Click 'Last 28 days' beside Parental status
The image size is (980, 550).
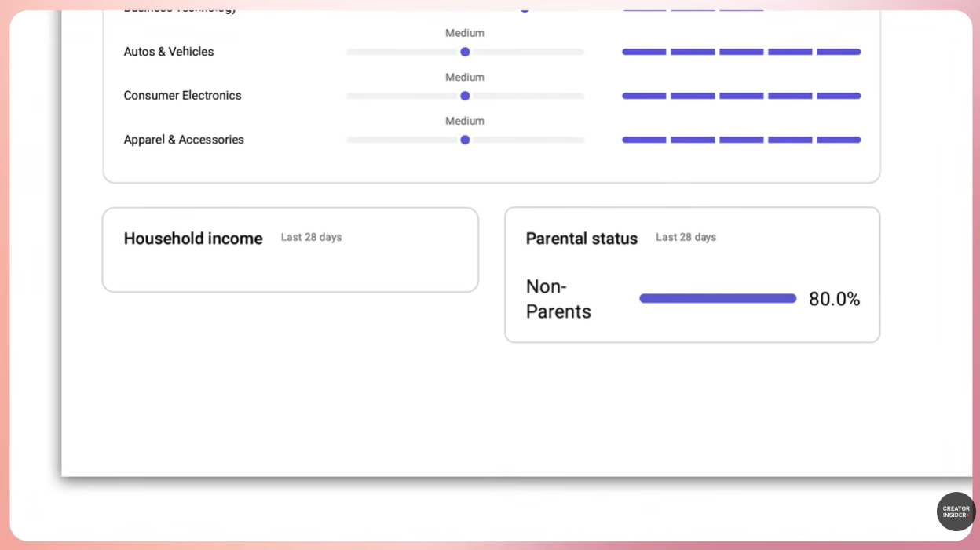point(686,237)
